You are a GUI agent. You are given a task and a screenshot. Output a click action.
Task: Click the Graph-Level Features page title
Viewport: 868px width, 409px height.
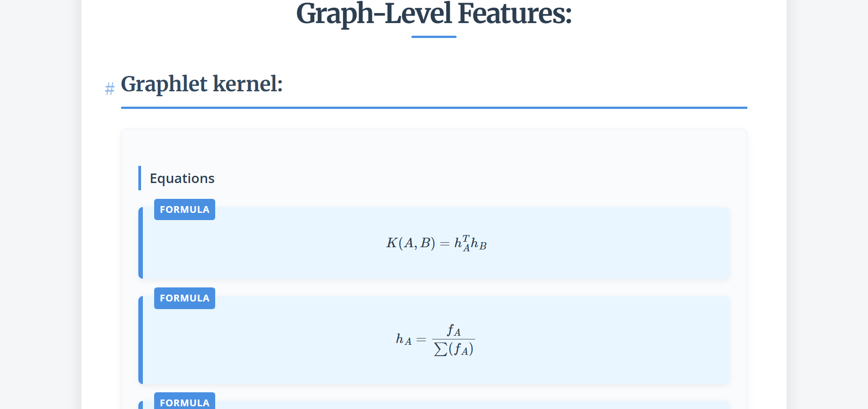434,14
